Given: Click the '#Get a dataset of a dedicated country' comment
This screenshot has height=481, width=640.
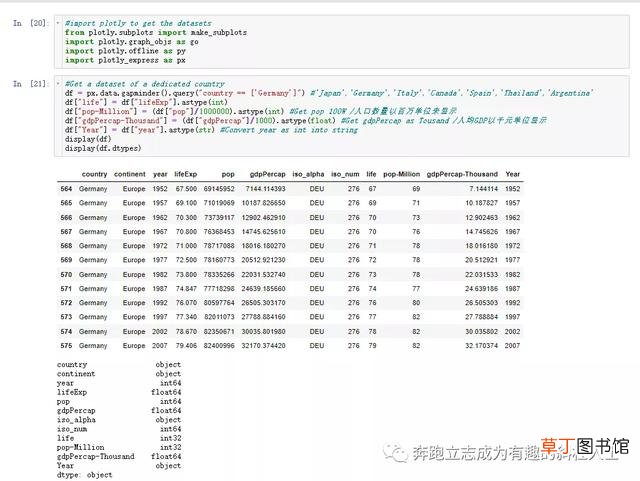Looking at the screenshot, I should 144,84.
